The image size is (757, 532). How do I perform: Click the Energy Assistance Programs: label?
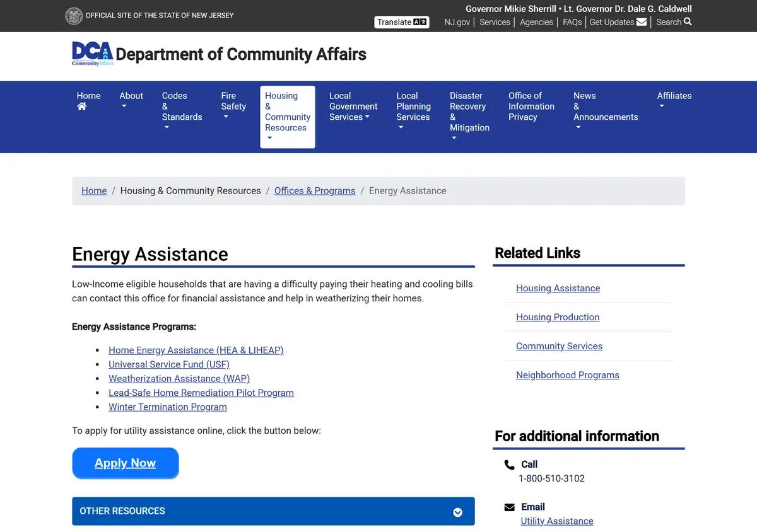coord(134,327)
